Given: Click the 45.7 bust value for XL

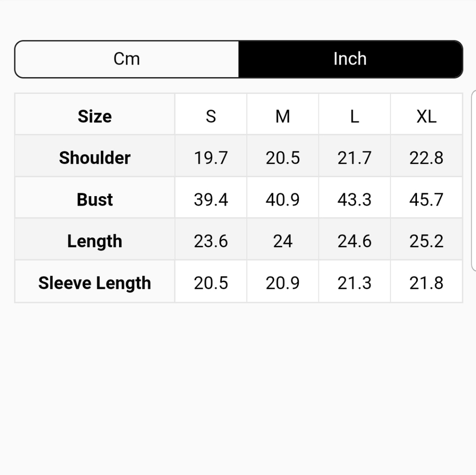Looking at the screenshot, I should tap(426, 199).
